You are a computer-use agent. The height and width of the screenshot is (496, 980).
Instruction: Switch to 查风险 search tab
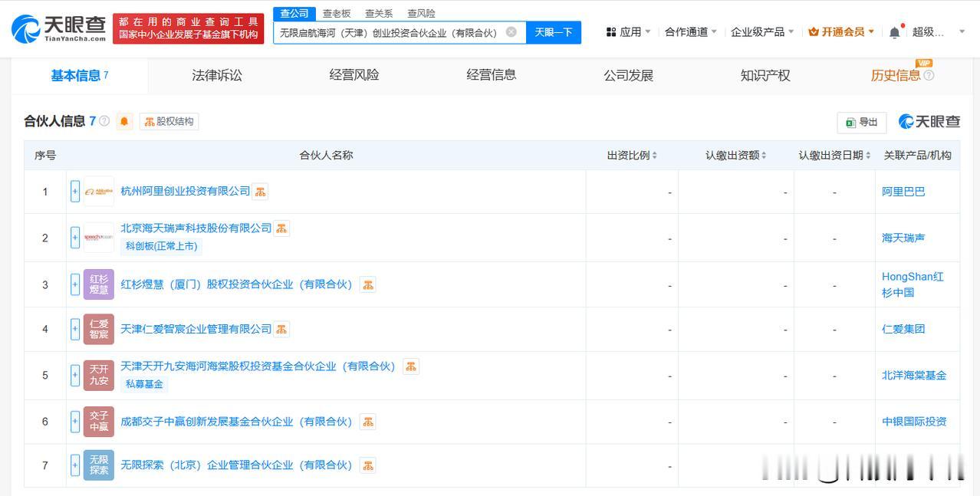click(x=421, y=13)
